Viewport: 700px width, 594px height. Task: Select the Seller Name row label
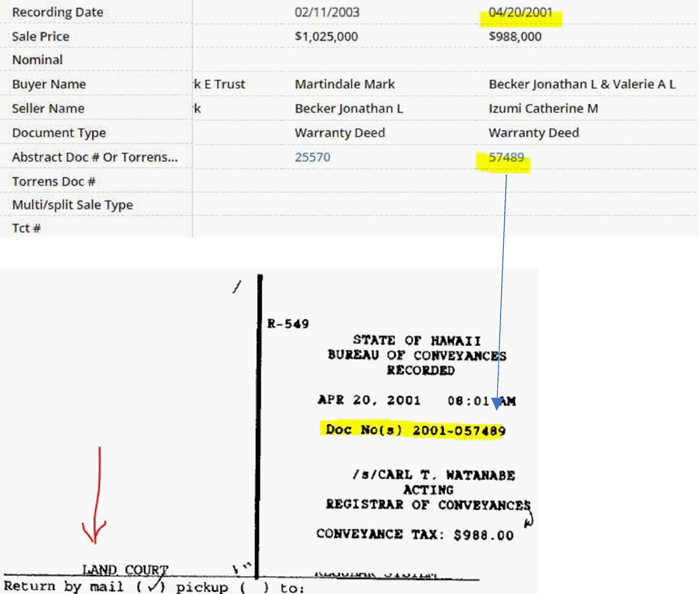pos(48,108)
